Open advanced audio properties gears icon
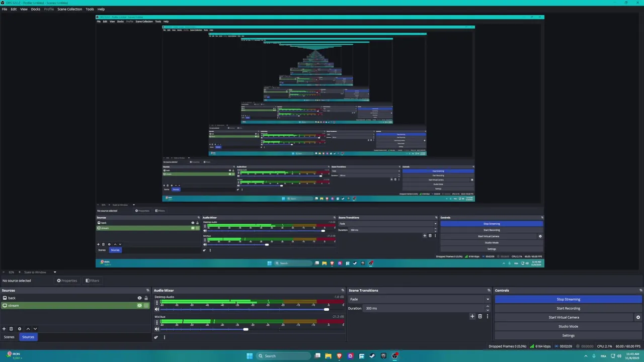Screen dimensions: 644x362 point(156,337)
